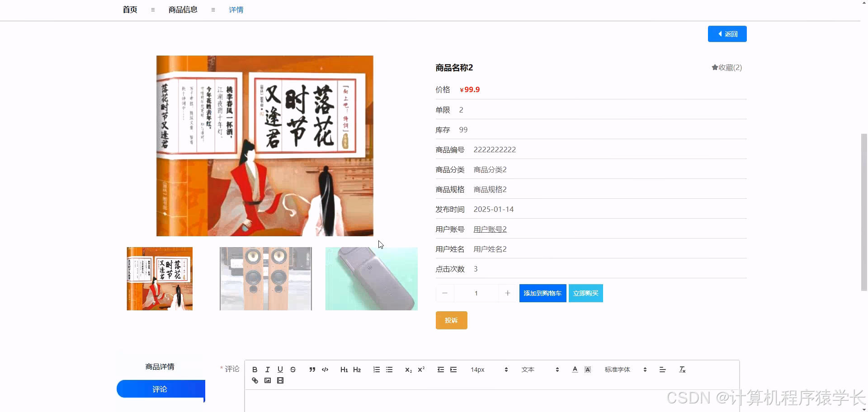Click product title 商品名称2
Viewport: 868px width, 412px height.
[x=454, y=68]
